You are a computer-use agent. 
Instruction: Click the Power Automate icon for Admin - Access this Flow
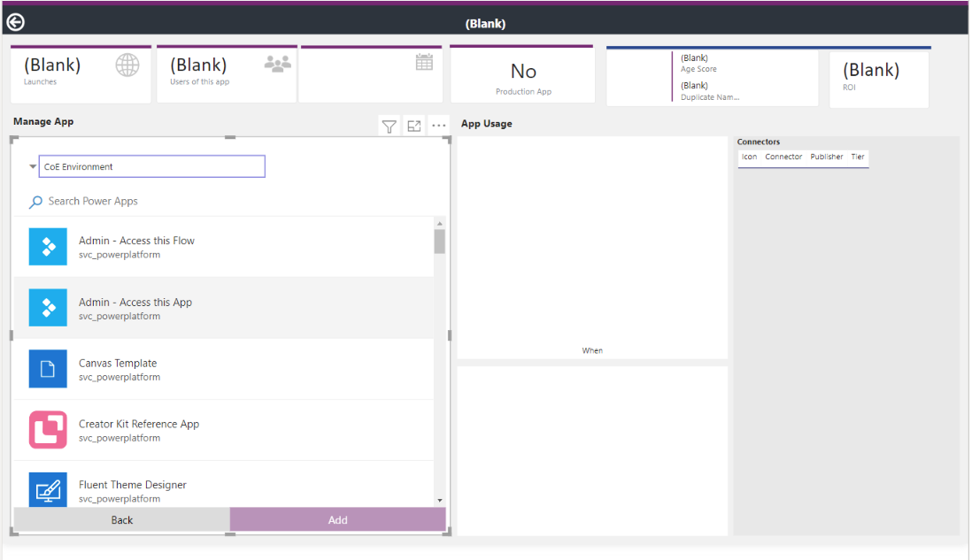(x=48, y=246)
